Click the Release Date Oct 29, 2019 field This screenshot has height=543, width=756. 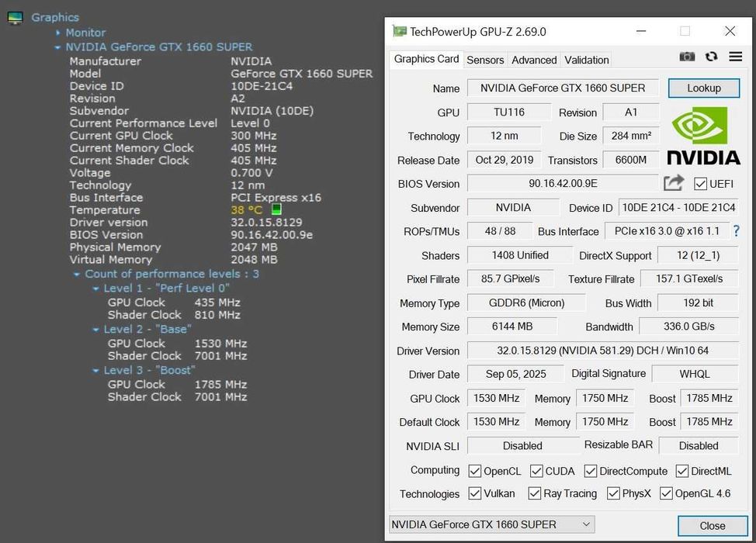(x=505, y=160)
